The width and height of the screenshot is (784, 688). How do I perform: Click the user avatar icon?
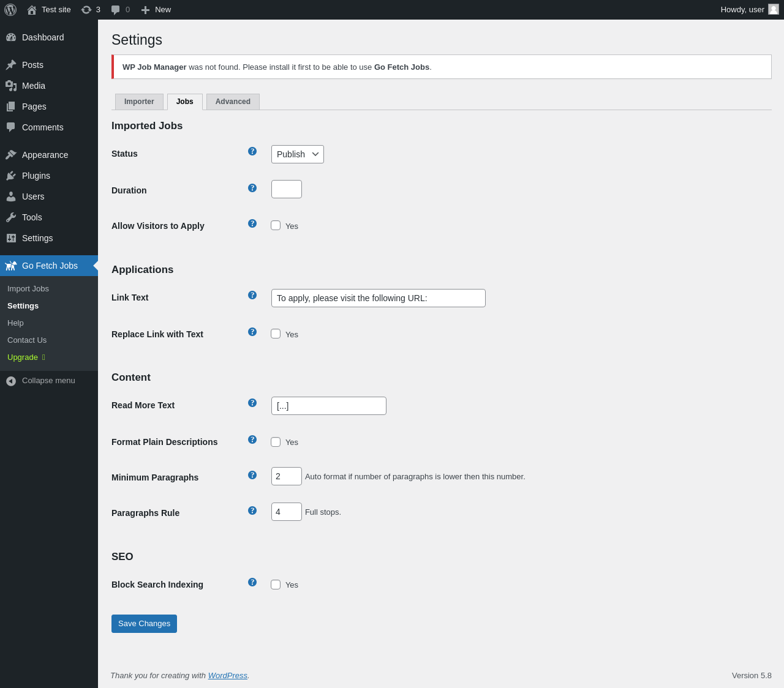click(774, 9)
